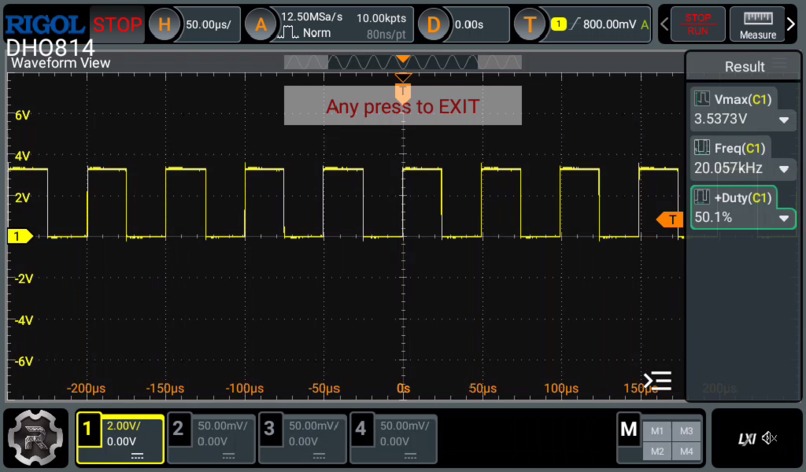Click the Norm acquisition mode label
The image size is (806, 472).
(317, 33)
